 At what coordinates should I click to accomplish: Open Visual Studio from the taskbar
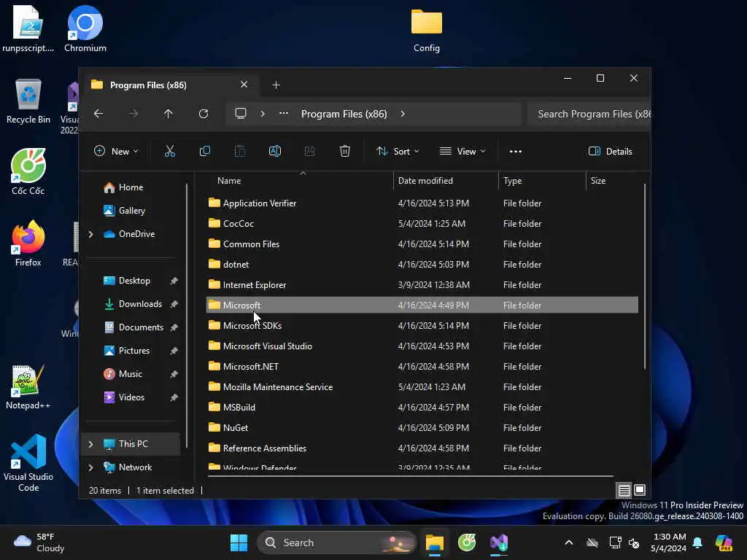coord(499,542)
